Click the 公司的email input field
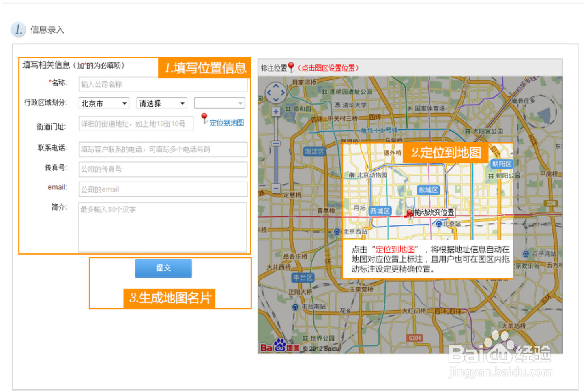Screen dimensions: 584x392 tap(163, 189)
